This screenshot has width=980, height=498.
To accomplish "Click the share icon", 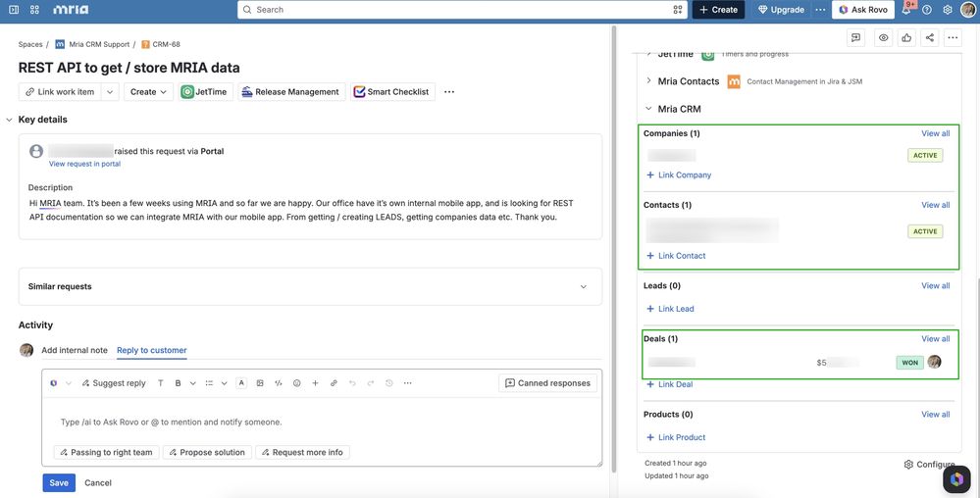I will 929,37.
